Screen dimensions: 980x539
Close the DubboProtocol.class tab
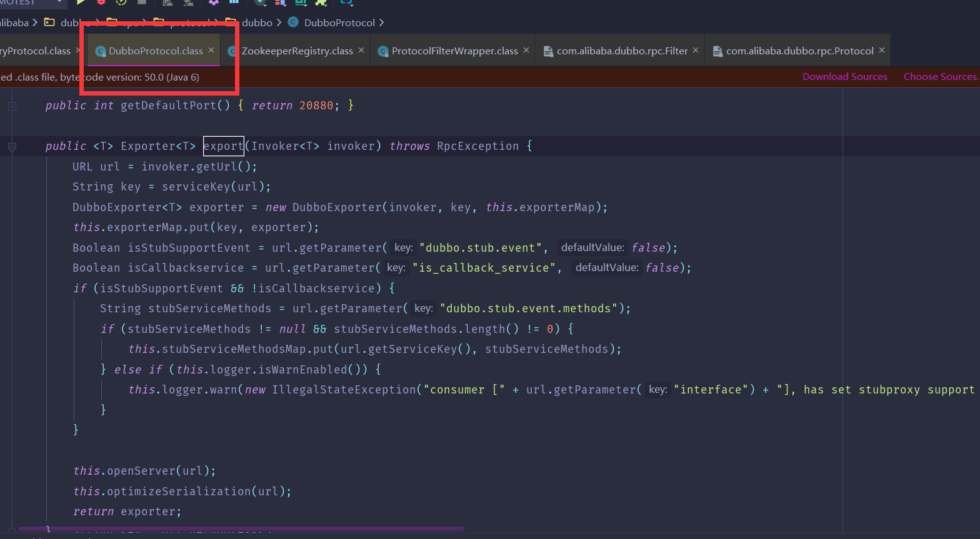(211, 50)
